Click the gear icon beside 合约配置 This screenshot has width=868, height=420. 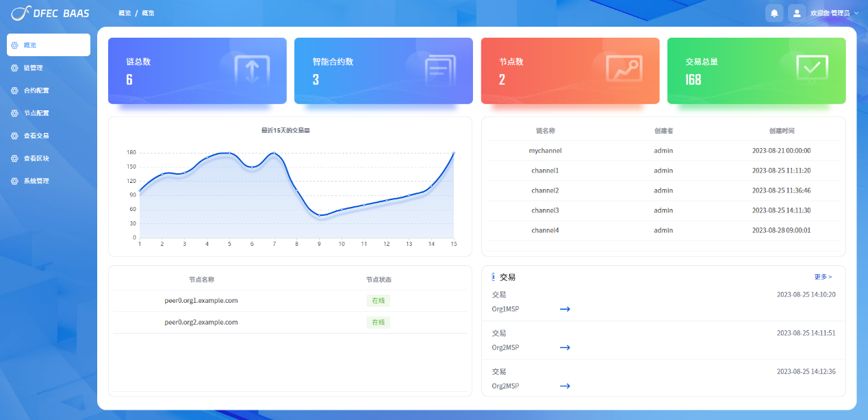click(x=15, y=90)
